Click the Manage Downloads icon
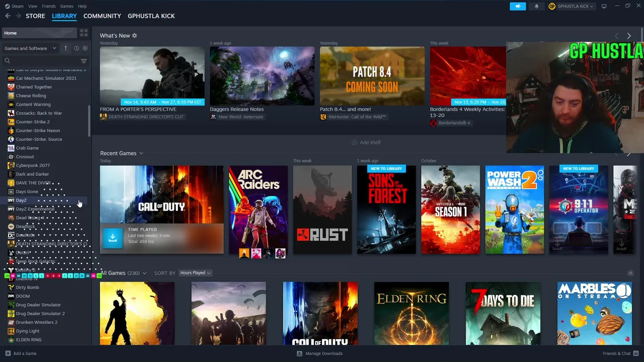This screenshot has height=362, width=644. 299,353
